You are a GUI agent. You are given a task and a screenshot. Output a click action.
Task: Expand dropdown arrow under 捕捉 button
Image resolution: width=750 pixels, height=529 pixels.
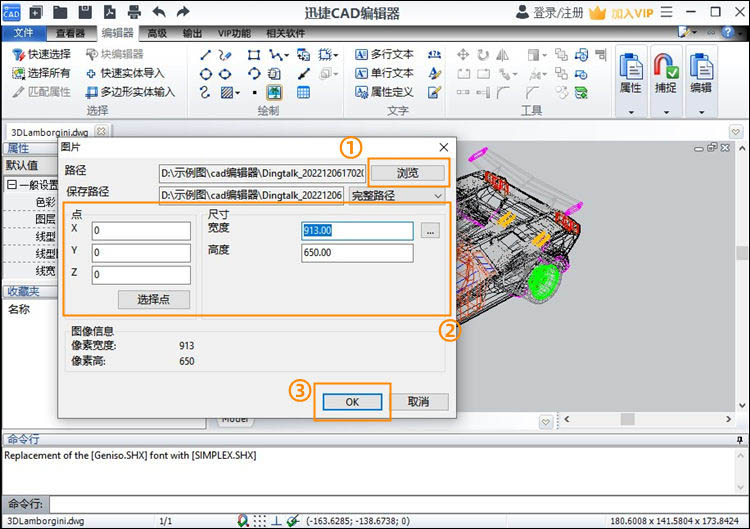click(x=666, y=112)
